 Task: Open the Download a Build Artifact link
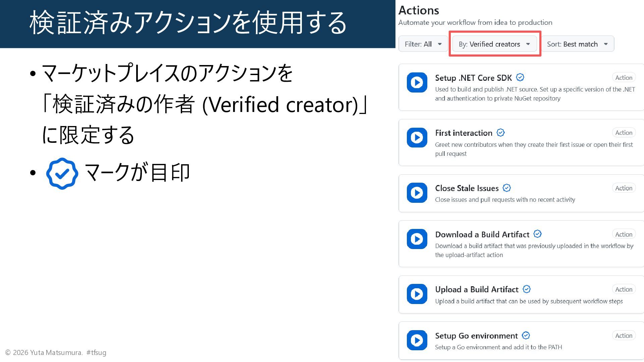(x=482, y=235)
